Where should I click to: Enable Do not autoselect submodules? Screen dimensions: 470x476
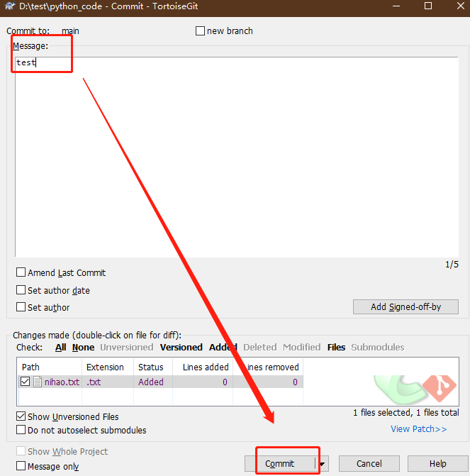pyautogui.click(x=21, y=430)
